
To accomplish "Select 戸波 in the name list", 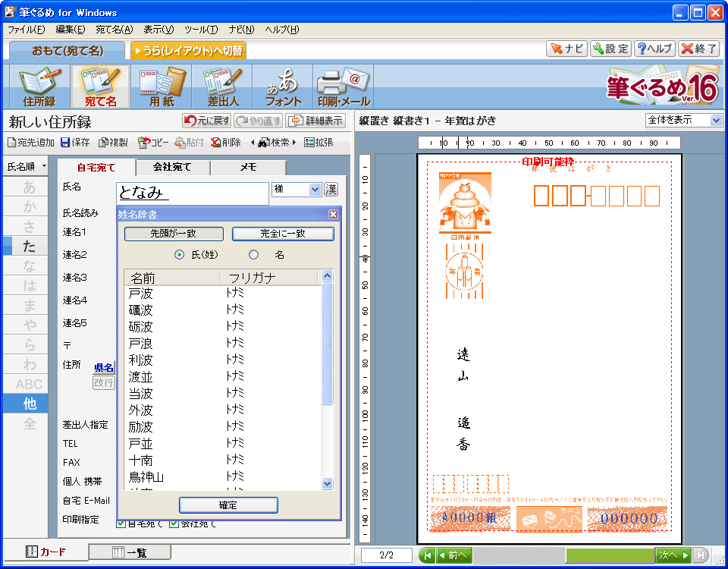I will coord(223,293).
